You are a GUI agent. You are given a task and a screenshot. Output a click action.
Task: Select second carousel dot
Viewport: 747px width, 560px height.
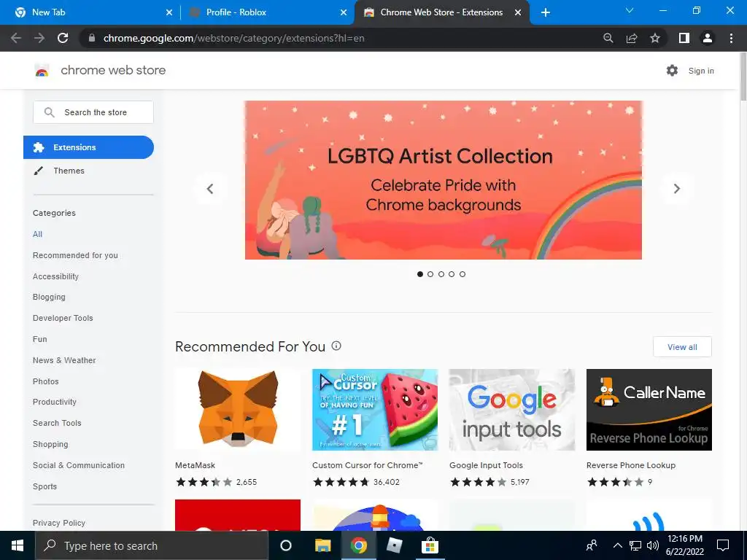pos(430,274)
